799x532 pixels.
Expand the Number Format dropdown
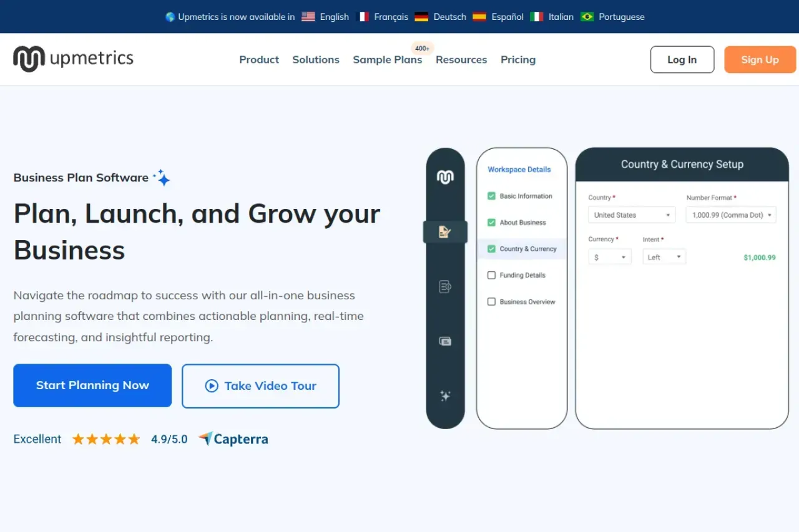point(731,215)
